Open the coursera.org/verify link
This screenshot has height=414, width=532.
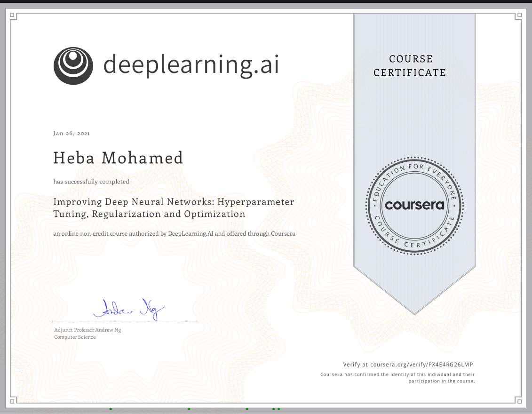click(411, 365)
